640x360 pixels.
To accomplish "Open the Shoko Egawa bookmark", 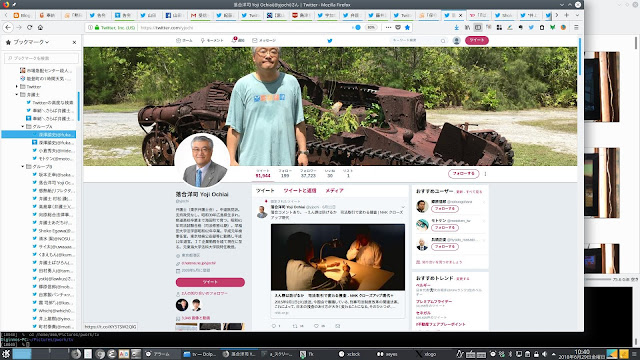I will (53, 231).
